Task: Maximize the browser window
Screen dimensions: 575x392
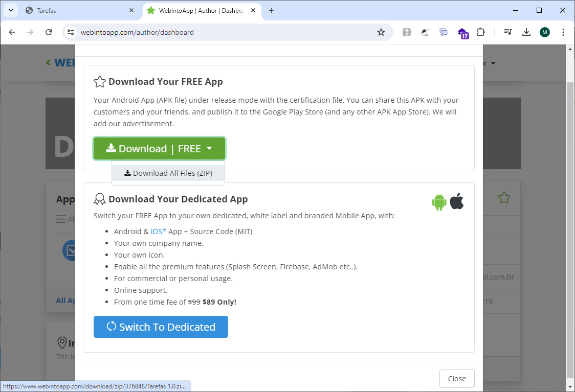Action: tap(539, 10)
